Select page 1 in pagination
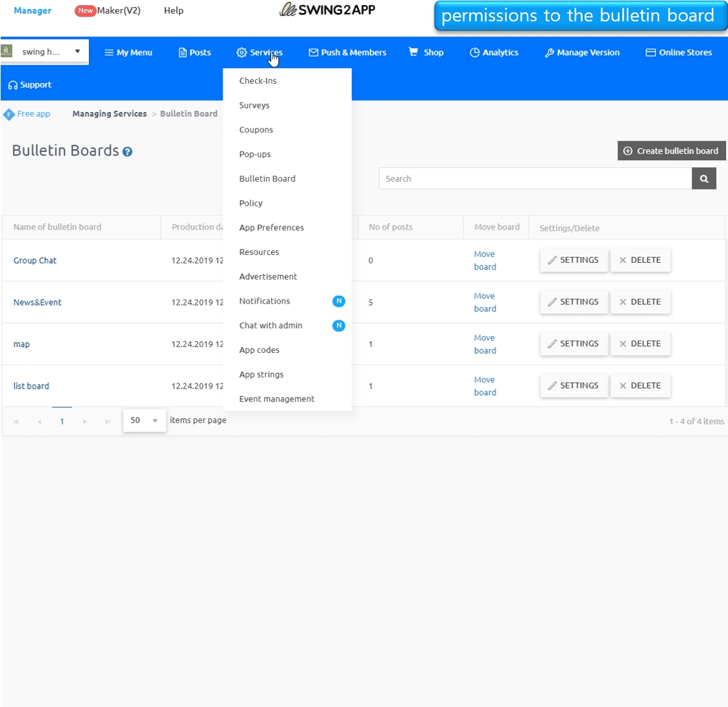Screen dimensions: 728x707 point(62,422)
